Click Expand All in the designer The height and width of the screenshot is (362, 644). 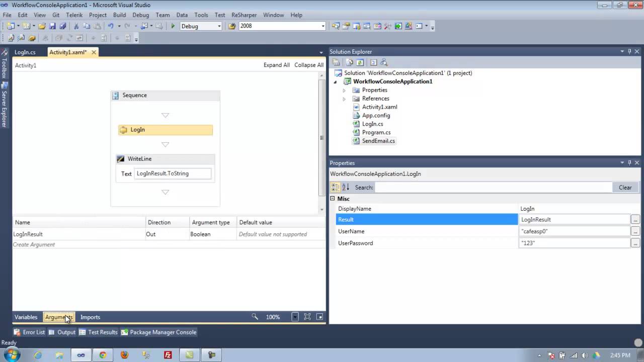pyautogui.click(x=277, y=65)
